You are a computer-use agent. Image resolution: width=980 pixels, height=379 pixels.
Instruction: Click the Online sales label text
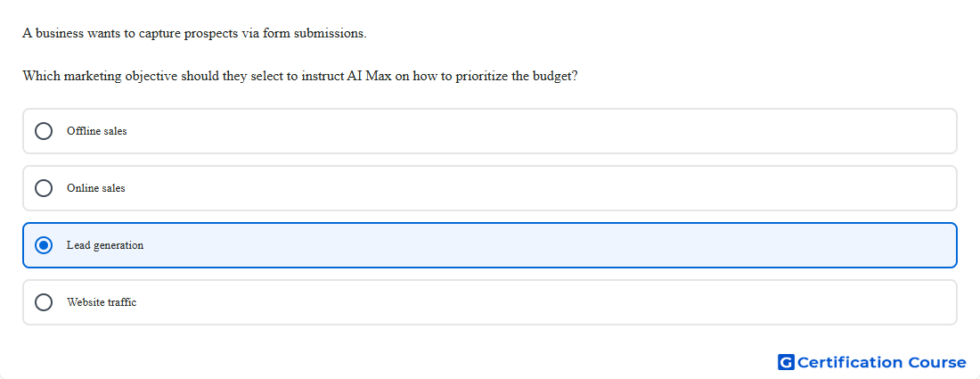tap(96, 188)
